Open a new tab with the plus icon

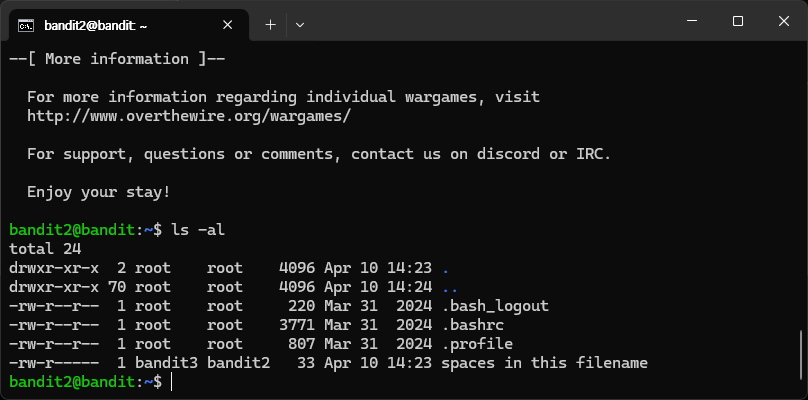(271, 25)
